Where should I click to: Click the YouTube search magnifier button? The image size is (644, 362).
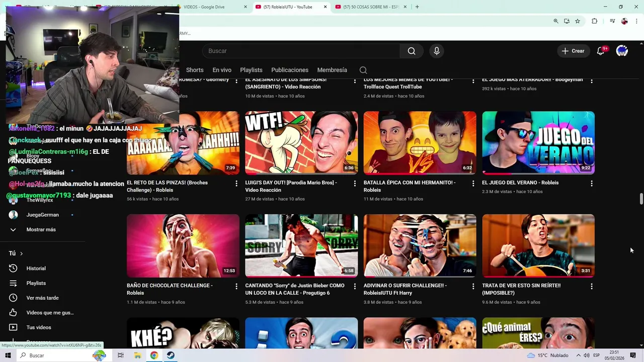coord(412,51)
